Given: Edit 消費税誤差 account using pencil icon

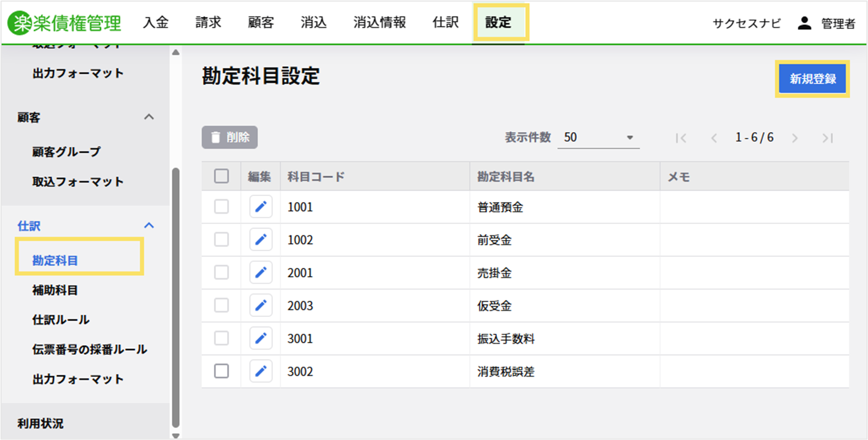Looking at the screenshot, I should point(261,372).
